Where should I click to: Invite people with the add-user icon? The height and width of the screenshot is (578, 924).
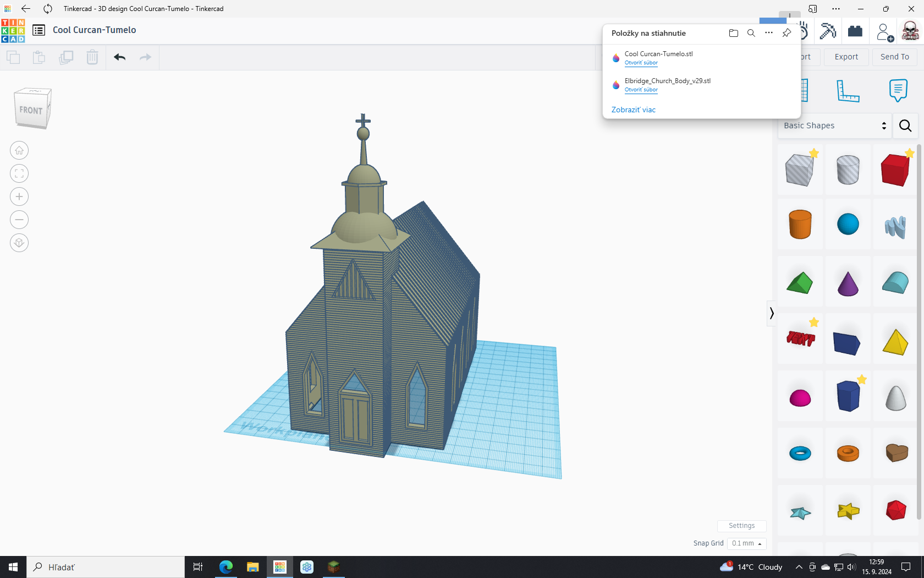tap(885, 32)
